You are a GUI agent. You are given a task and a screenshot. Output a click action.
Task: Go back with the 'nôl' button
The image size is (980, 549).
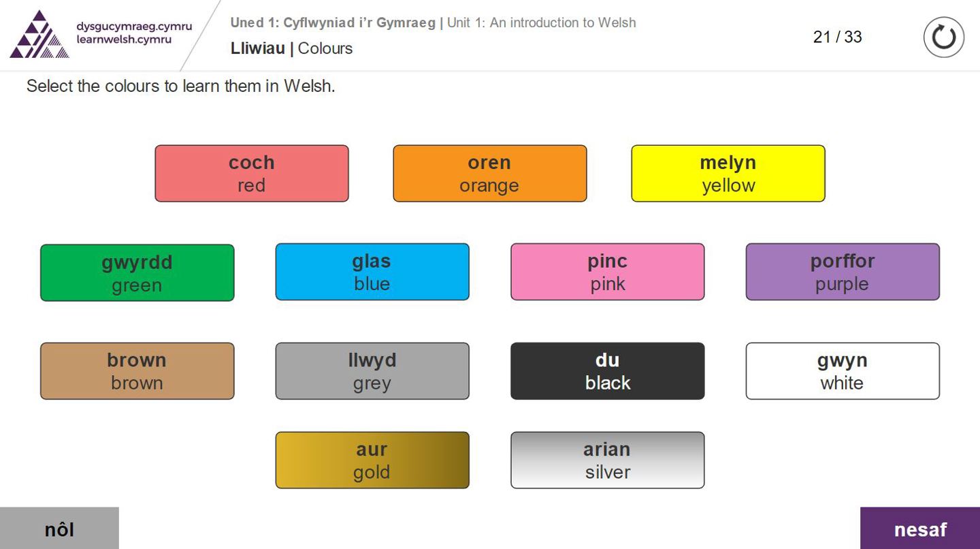[59, 529]
